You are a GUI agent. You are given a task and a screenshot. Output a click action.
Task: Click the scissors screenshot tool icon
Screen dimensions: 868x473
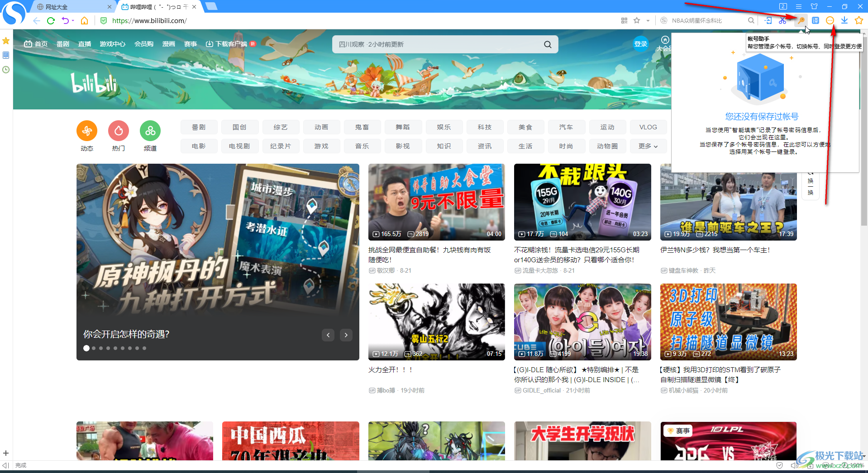[782, 20]
